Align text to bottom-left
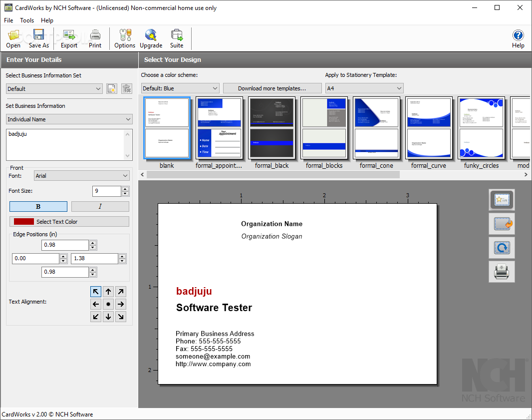Image resolution: width=532 pixels, height=420 pixels. click(96, 317)
